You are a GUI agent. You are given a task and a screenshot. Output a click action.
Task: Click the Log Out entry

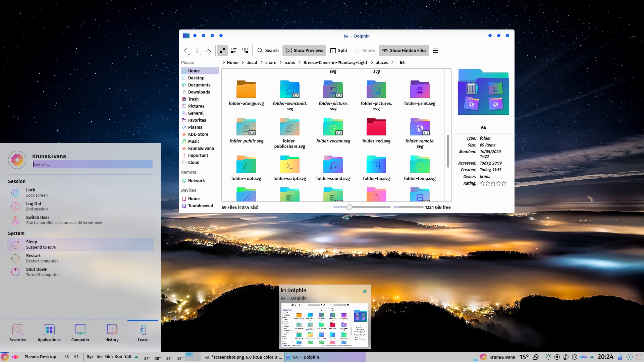(80, 206)
